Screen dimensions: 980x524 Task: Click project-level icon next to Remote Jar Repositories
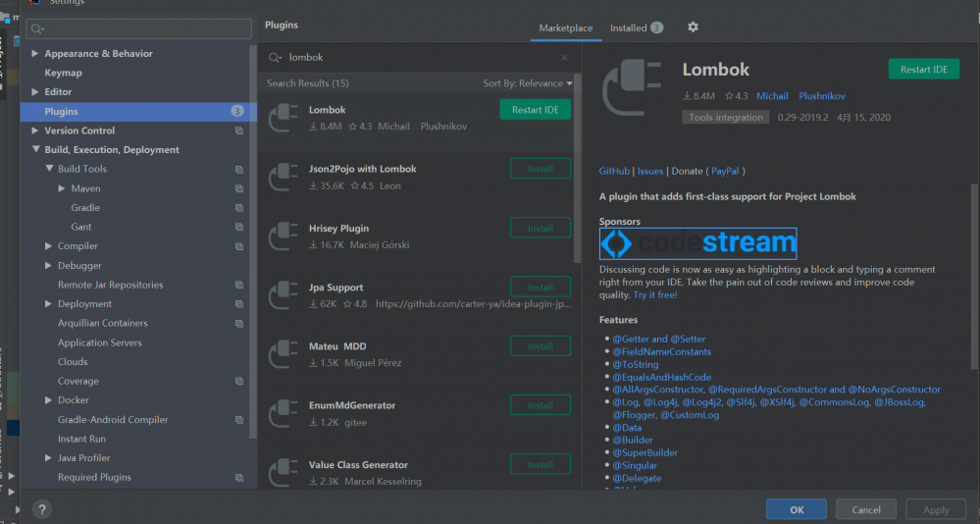pos(238,286)
